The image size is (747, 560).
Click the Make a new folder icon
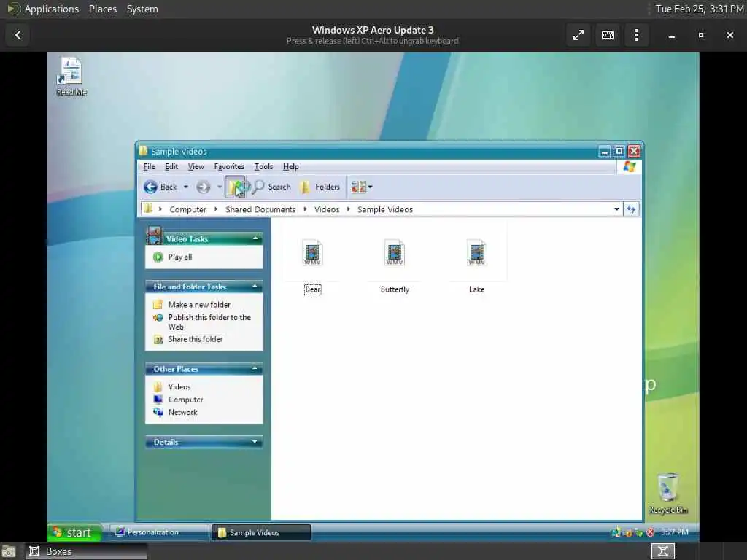tap(158, 305)
